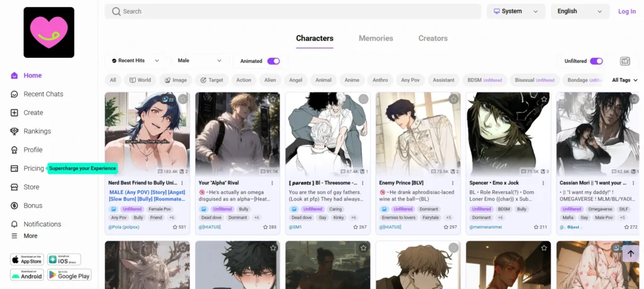This screenshot has width=644, height=289.
Task: Open the Rankings page
Action: coord(31,131)
